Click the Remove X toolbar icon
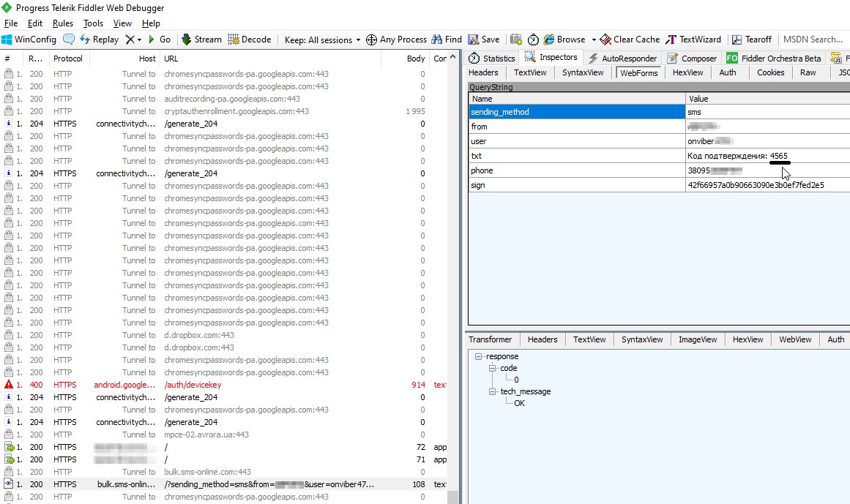The image size is (850, 504). (130, 40)
